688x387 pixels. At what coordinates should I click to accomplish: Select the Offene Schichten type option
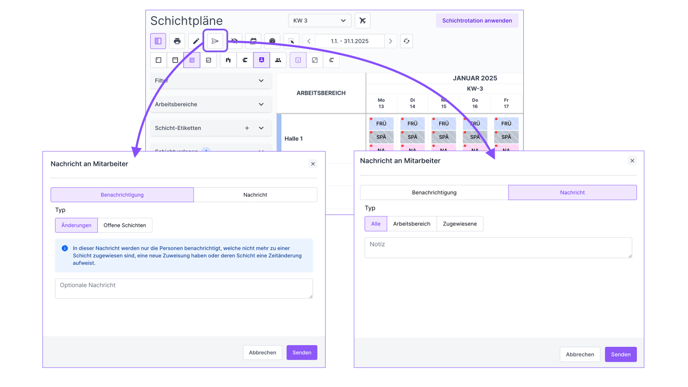(125, 225)
